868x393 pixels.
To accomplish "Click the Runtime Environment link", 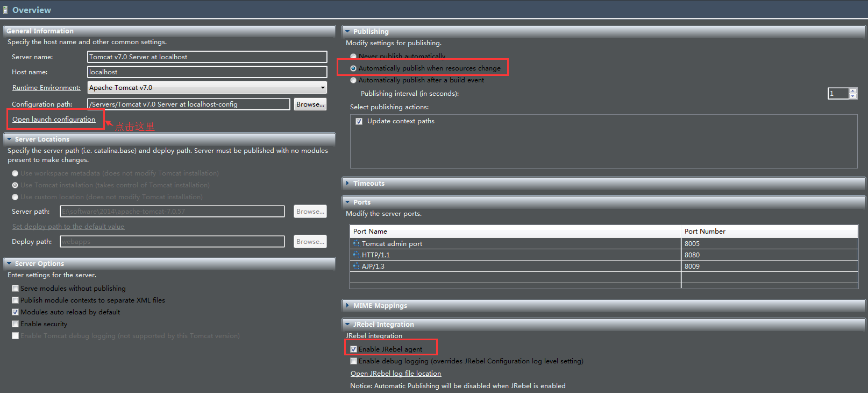I will (46, 88).
